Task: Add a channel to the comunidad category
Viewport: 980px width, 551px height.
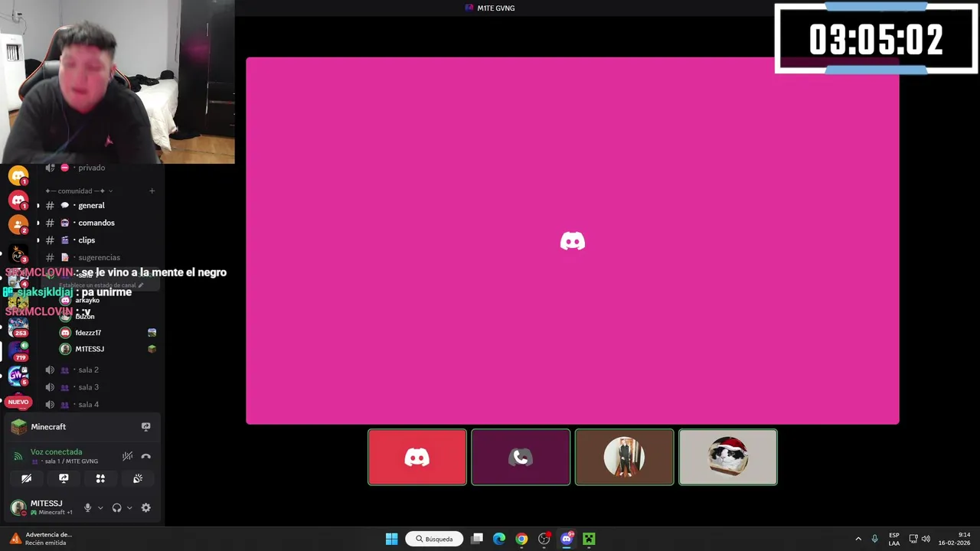Action: pyautogui.click(x=152, y=191)
